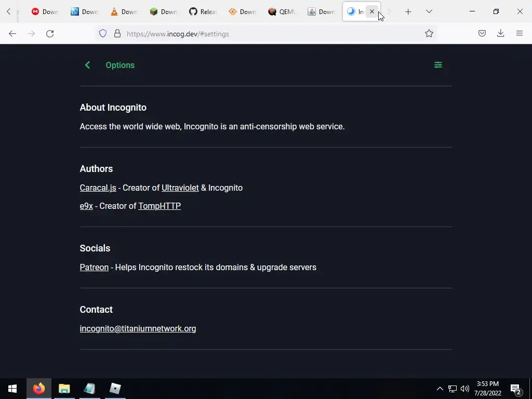The width and height of the screenshot is (532, 399).
Task: Switch to the MEGA Download tab
Action: pyautogui.click(x=45, y=11)
